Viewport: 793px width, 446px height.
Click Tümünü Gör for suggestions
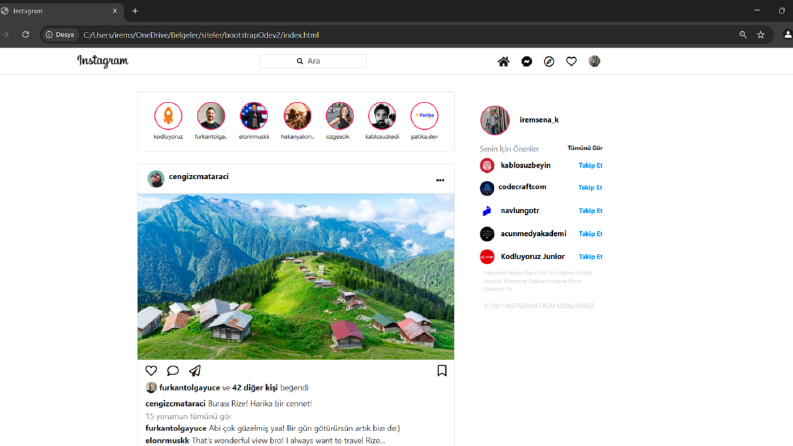click(x=585, y=148)
